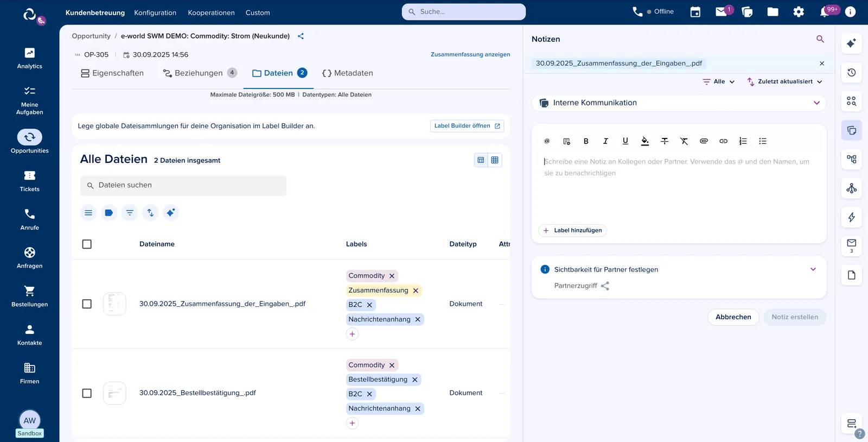Click the global Suche field
The height and width of the screenshot is (442, 868).
tap(464, 12)
